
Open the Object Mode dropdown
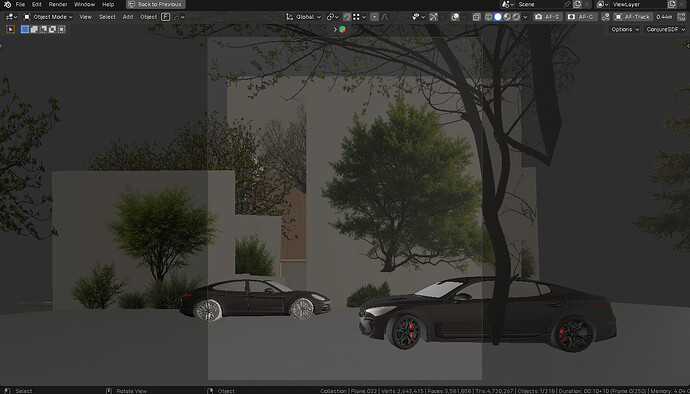click(48, 17)
